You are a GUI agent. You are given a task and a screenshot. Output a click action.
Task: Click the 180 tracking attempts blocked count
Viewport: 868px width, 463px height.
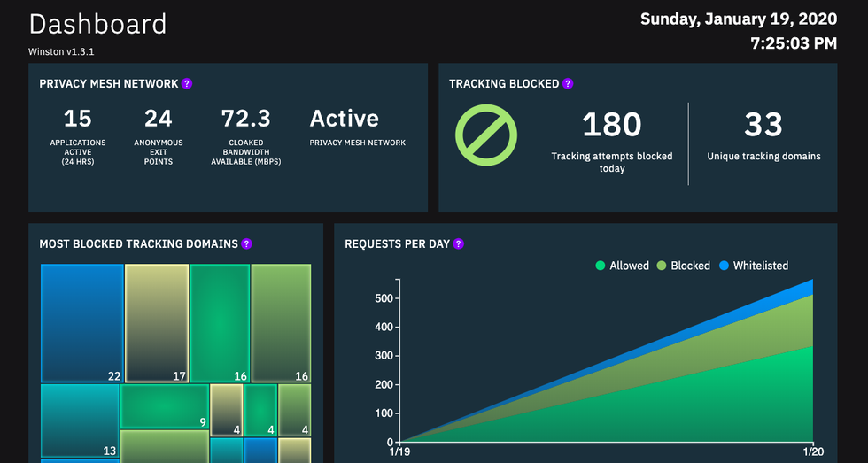pyautogui.click(x=611, y=125)
